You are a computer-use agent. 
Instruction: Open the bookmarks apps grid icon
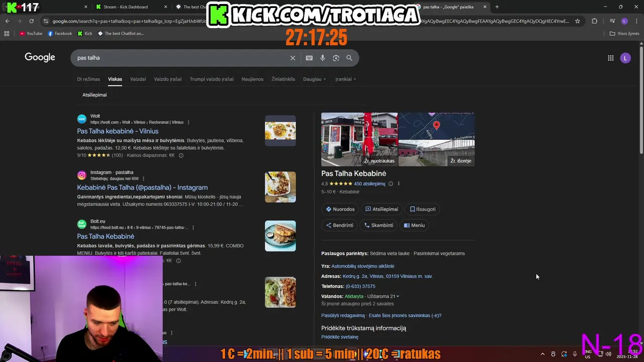coord(7,34)
